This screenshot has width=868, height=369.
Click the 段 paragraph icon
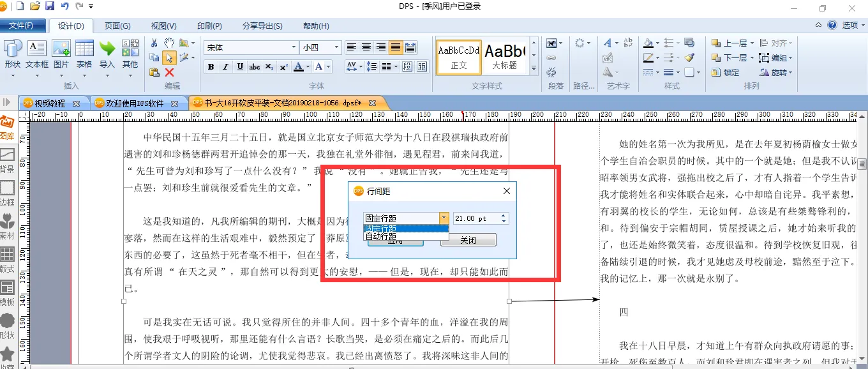click(x=407, y=66)
